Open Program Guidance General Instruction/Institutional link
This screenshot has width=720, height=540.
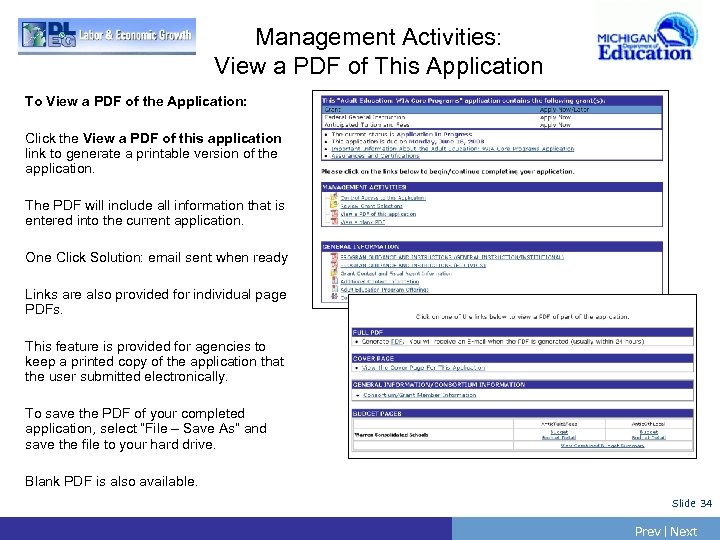tap(452, 257)
